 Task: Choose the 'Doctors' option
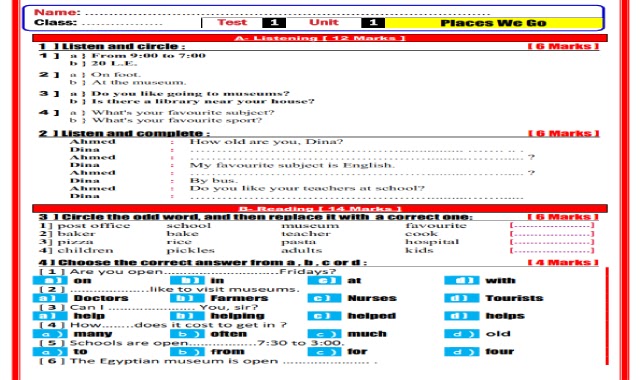tap(101, 298)
